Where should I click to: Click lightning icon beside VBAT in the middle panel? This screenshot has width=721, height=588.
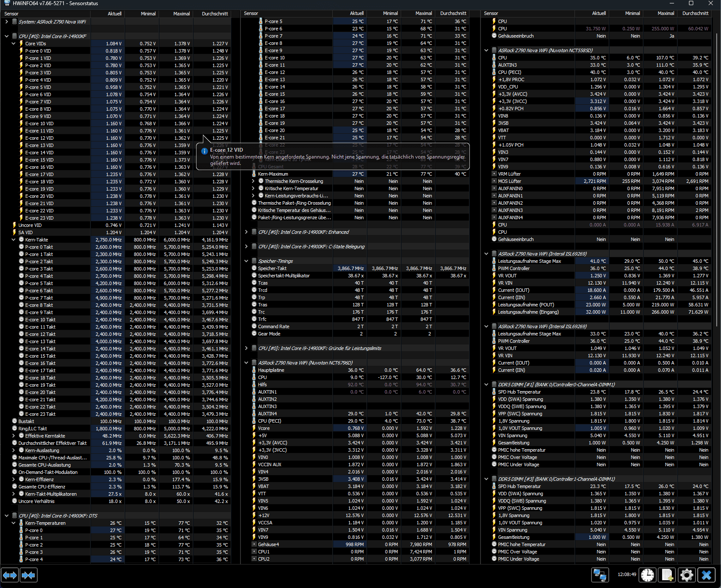(254, 486)
